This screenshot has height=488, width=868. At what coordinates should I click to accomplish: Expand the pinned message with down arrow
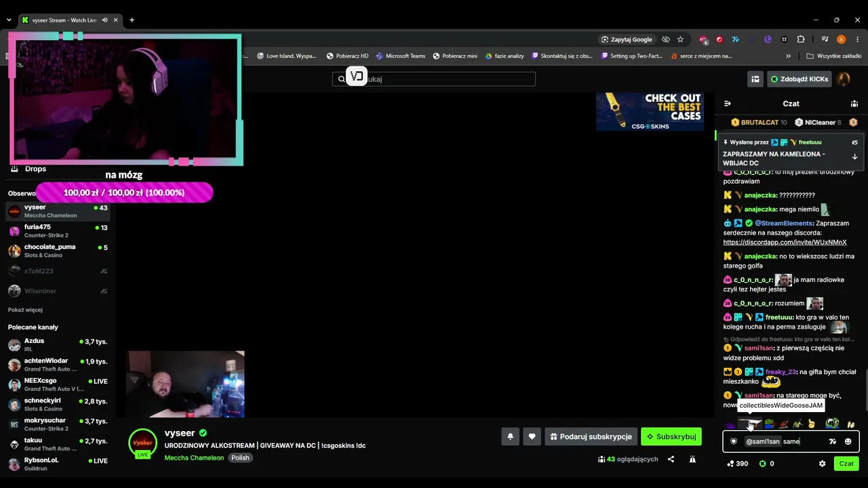click(854, 157)
